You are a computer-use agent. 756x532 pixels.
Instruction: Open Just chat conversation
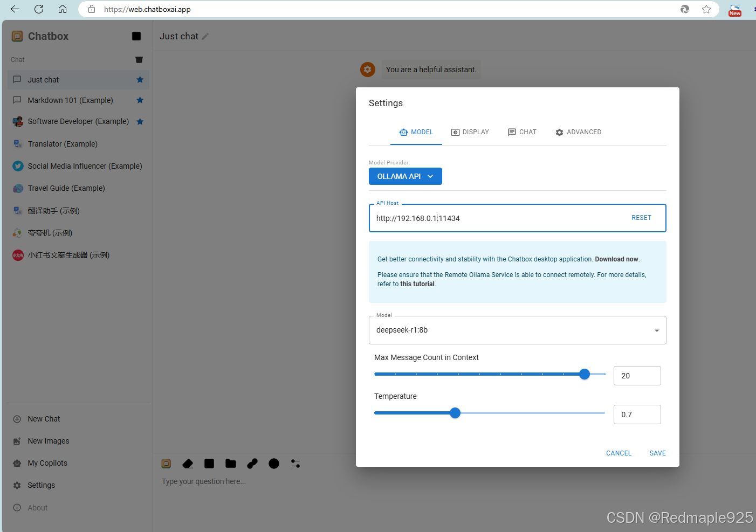78,80
